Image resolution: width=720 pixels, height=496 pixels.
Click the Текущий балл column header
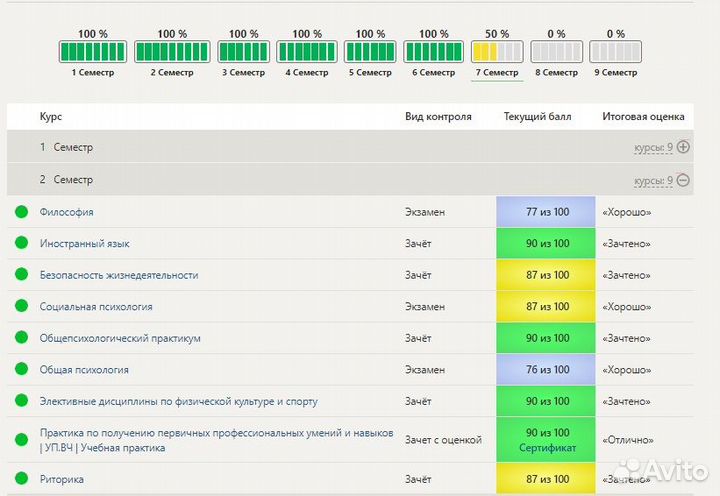[537, 117]
